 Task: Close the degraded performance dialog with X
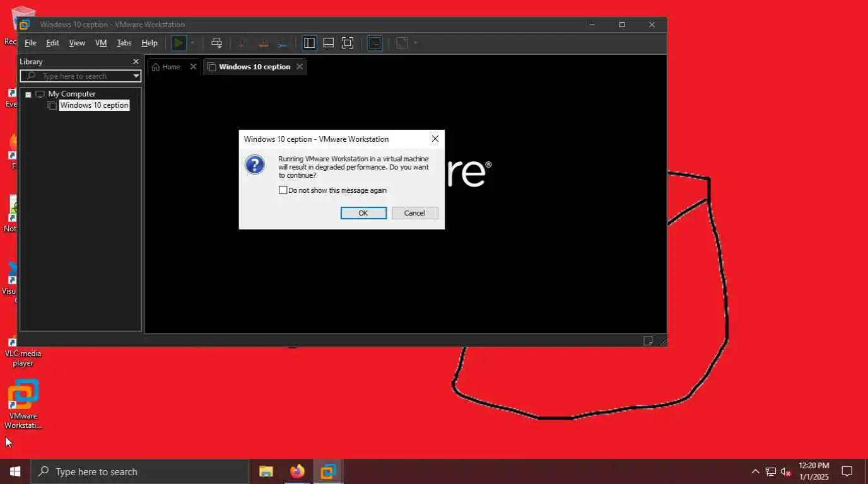tap(435, 139)
